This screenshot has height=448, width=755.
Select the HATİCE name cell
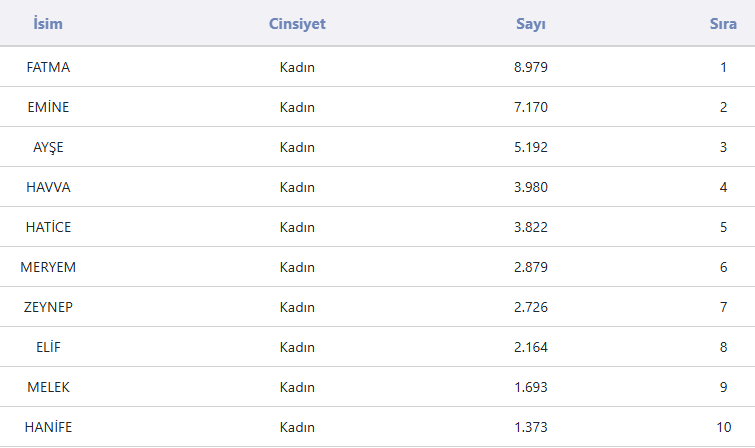[48, 227]
